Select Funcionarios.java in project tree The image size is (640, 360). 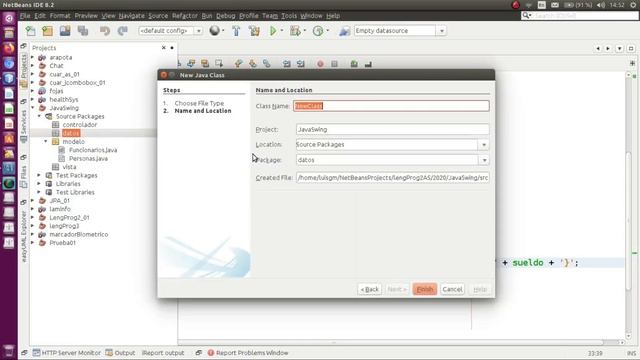pyautogui.click(x=93, y=150)
